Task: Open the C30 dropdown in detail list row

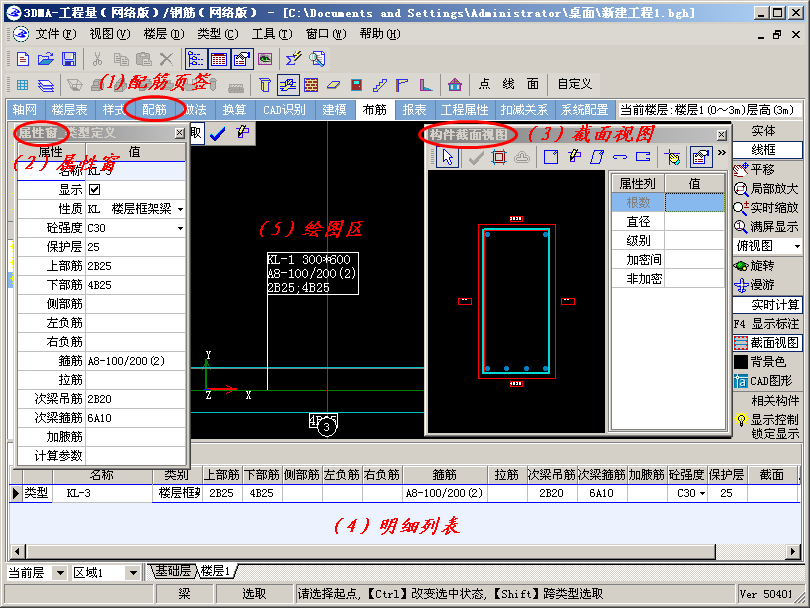Action: pyautogui.click(x=703, y=493)
